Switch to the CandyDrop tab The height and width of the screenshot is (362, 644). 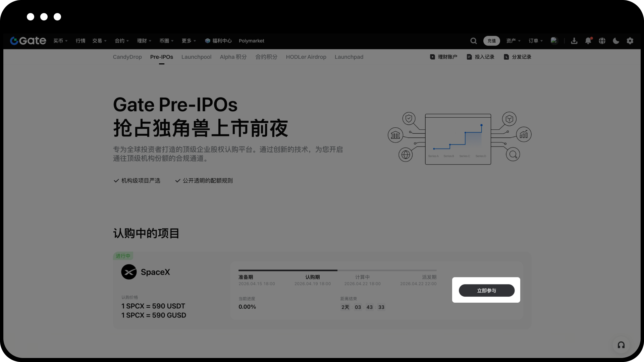coord(127,57)
